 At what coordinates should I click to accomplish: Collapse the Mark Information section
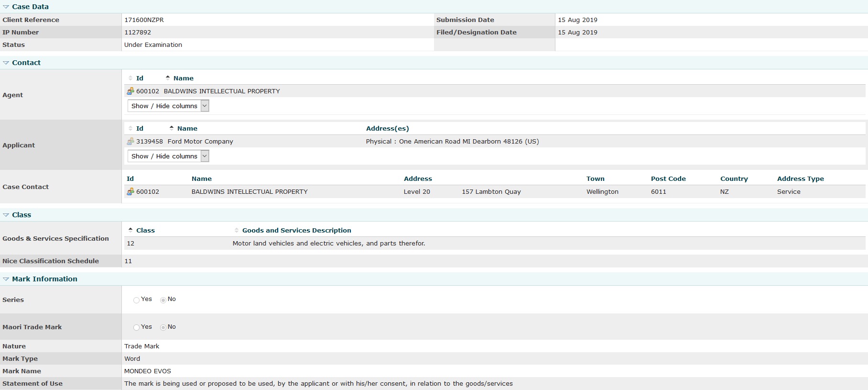[6, 279]
